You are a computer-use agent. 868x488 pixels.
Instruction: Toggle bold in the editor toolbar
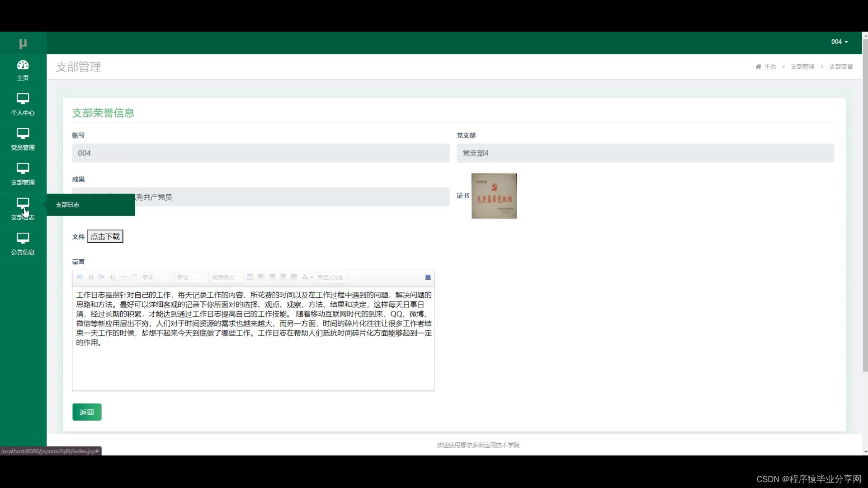point(91,277)
